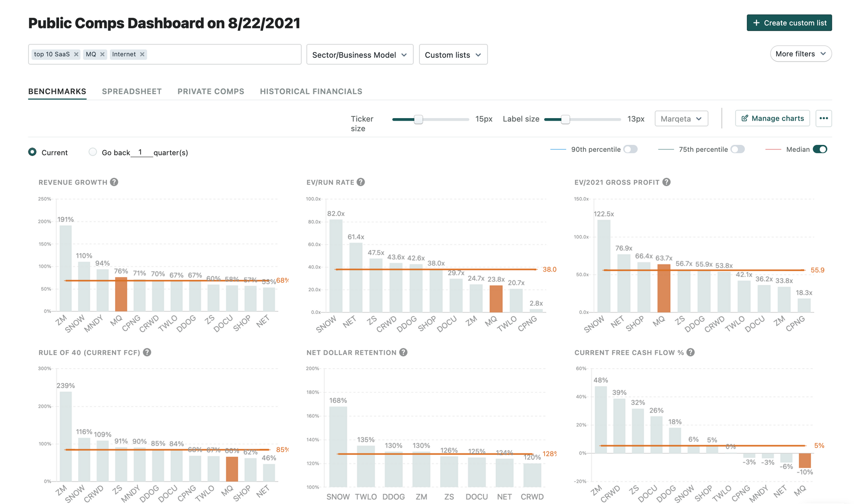Screen dimensions: 863x504
Task: Open the Manage charts dialog
Action: point(772,118)
